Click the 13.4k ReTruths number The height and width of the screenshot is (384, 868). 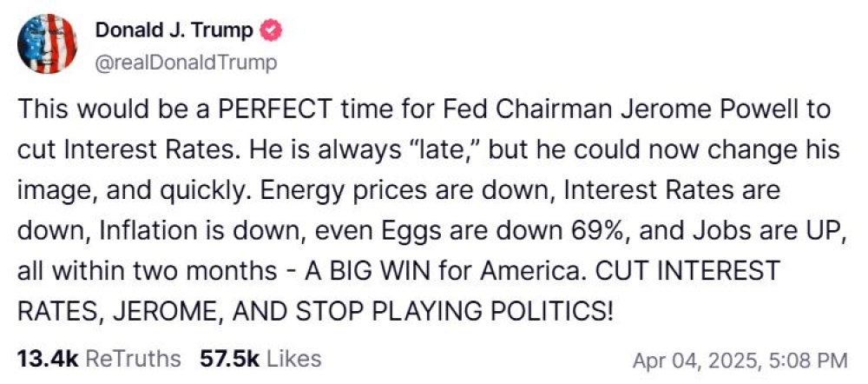(x=47, y=359)
